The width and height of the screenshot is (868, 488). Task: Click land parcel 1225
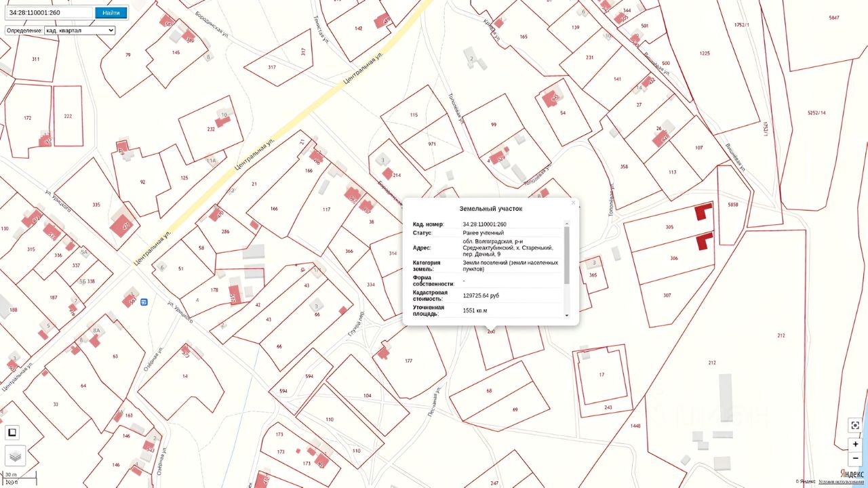705,53
